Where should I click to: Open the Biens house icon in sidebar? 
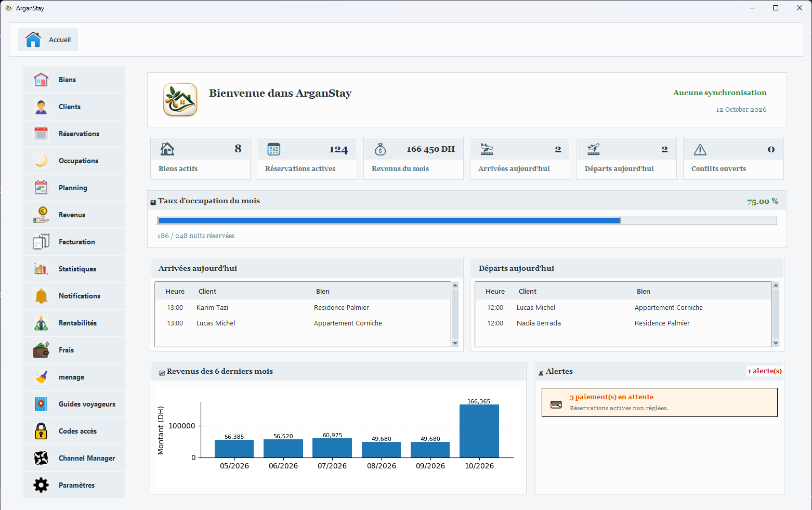(41, 80)
